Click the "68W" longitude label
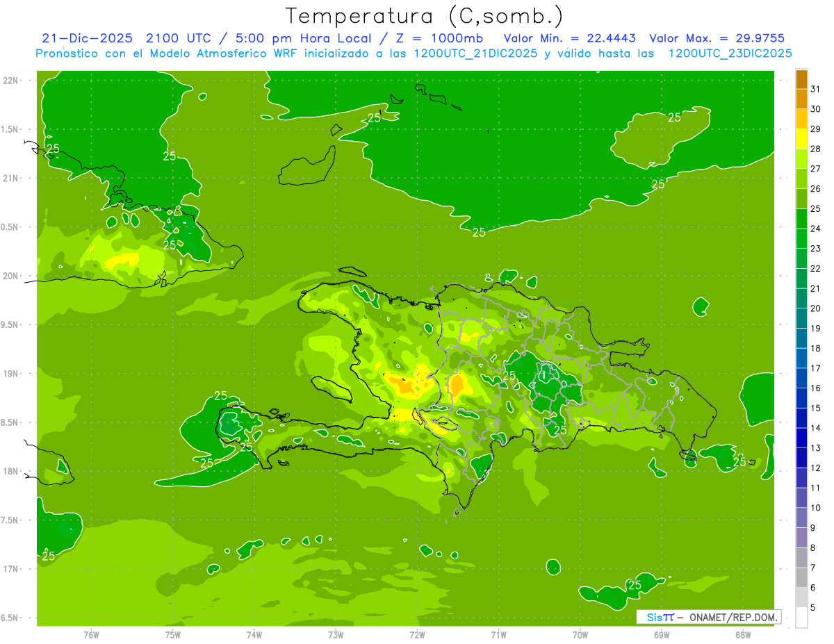834x644 pixels. coord(743,634)
